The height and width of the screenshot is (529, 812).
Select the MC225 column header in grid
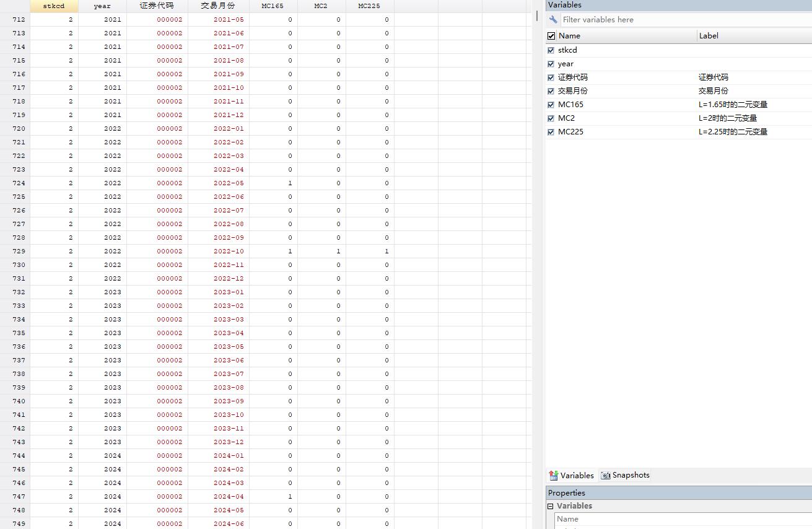tap(369, 6)
